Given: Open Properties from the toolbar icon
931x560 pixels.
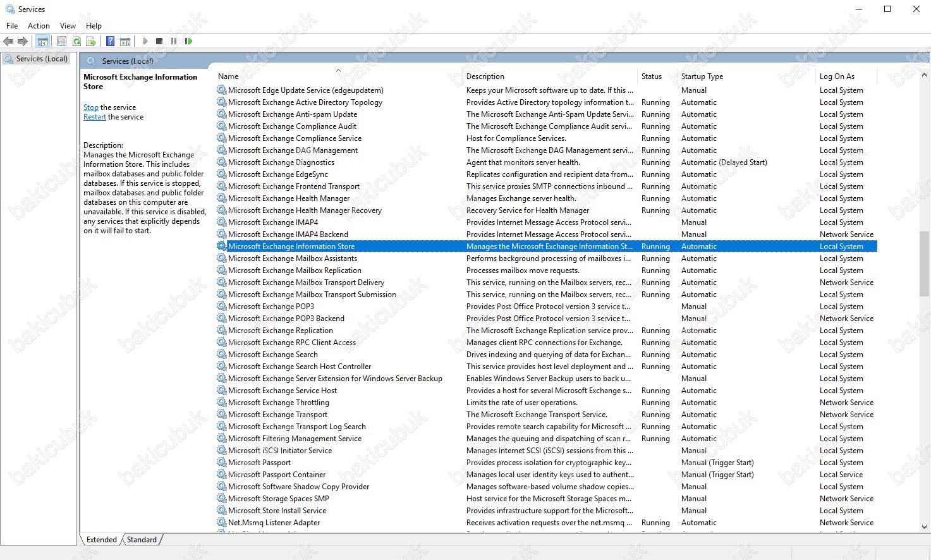Looking at the screenshot, I should tap(61, 42).
